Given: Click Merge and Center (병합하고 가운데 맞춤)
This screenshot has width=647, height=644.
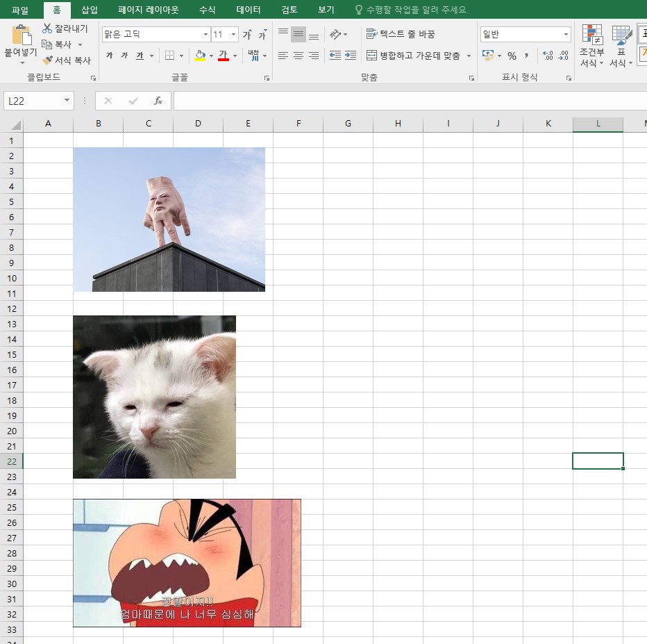Looking at the screenshot, I should coord(414,56).
